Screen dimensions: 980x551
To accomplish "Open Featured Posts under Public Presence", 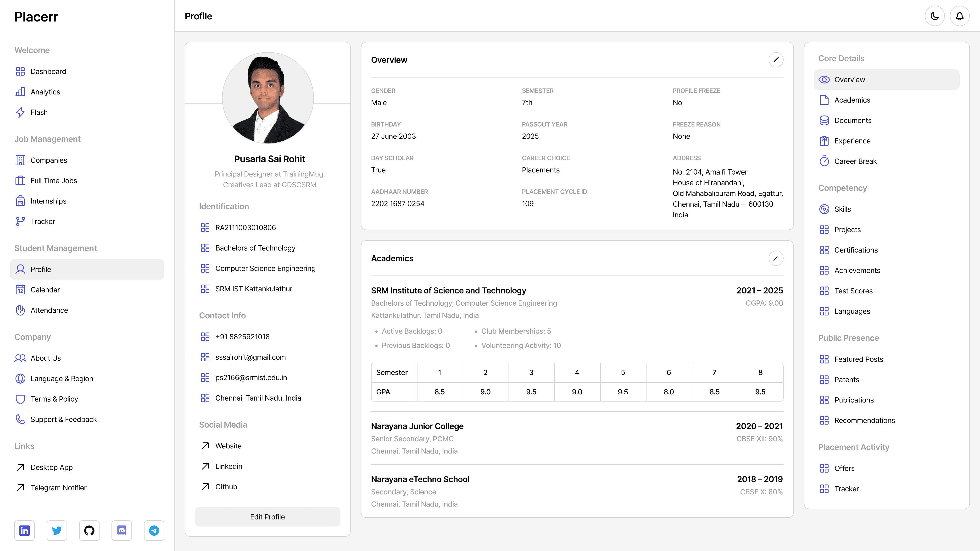I will 887,359.
